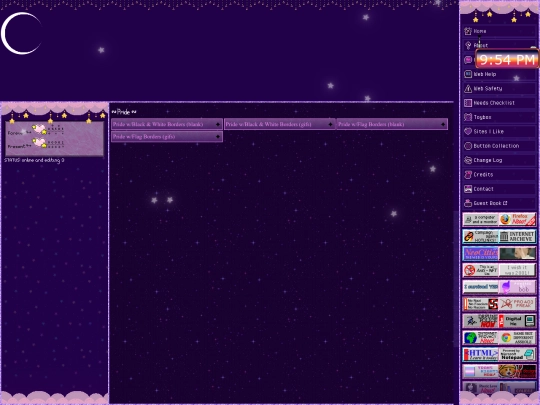This screenshot has height=405, width=540.
Task: Expand 'Pride w/Black & White Borders (gifs)' section
Action: pyautogui.click(x=279, y=124)
